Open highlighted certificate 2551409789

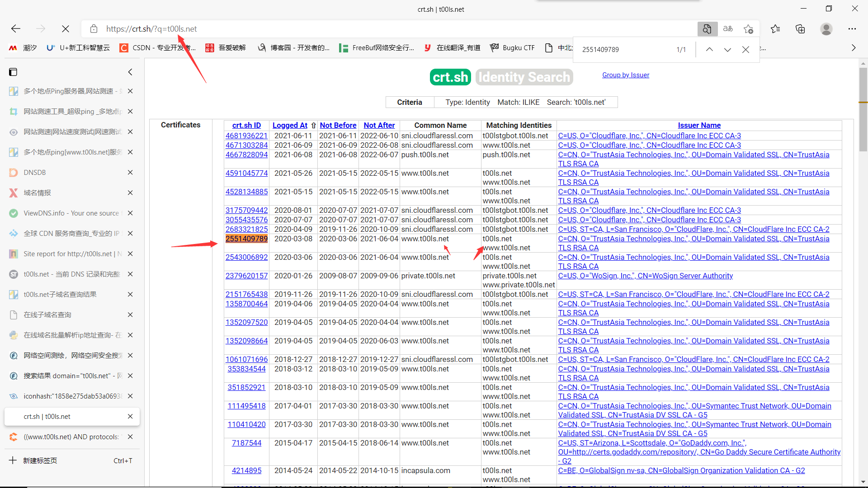(246, 239)
